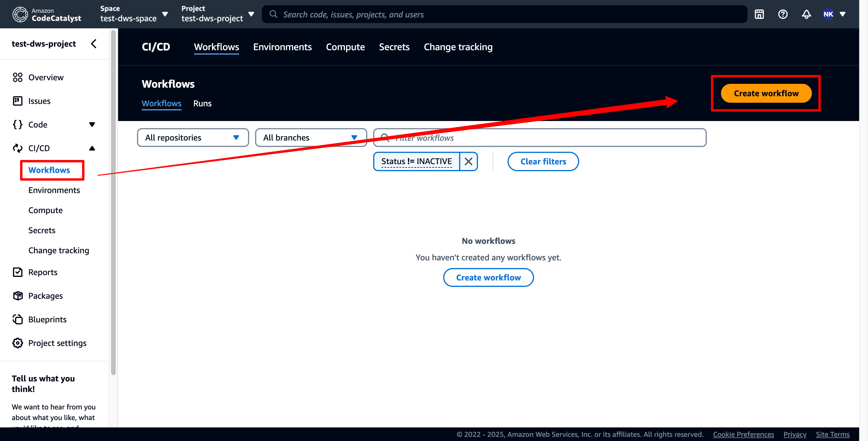Click the magnifier icon in Filter workflows field

tap(385, 138)
